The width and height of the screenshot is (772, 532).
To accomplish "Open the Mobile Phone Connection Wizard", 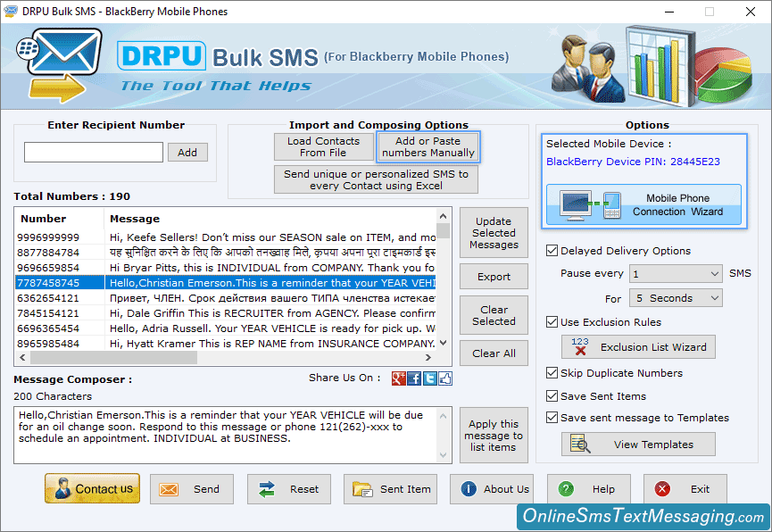I will 643,204.
